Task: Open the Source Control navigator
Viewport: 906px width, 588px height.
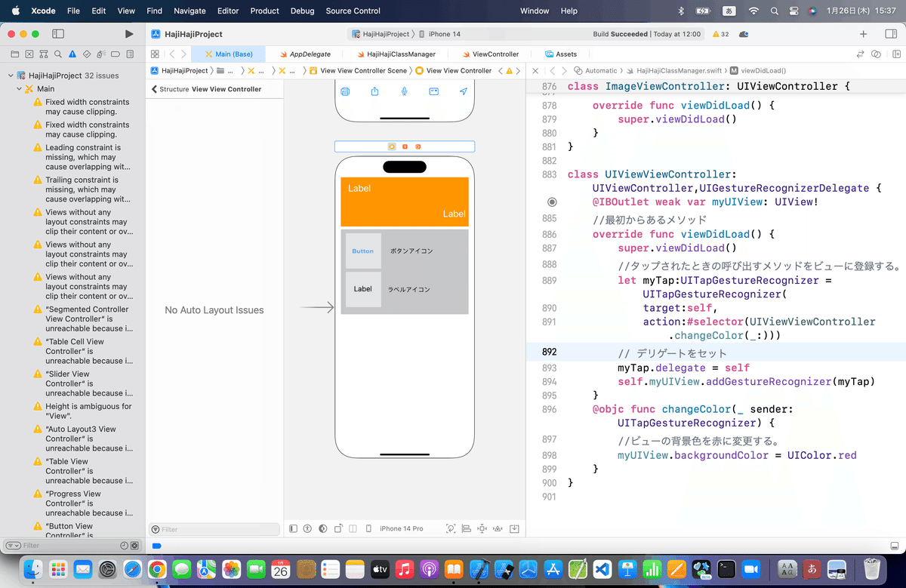Action: [x=29, y=54]
